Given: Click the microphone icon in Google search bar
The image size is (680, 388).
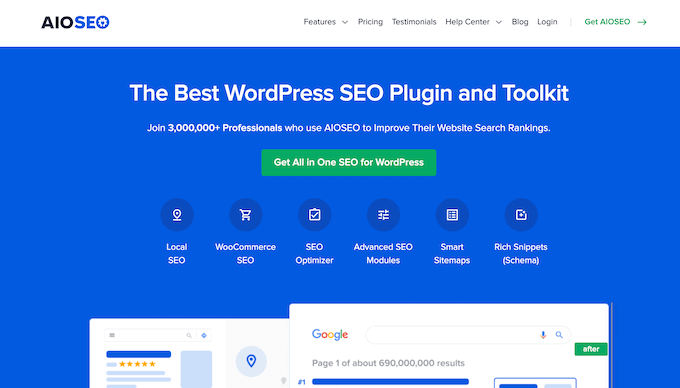Looking at the screenshot, I should 543,335.
